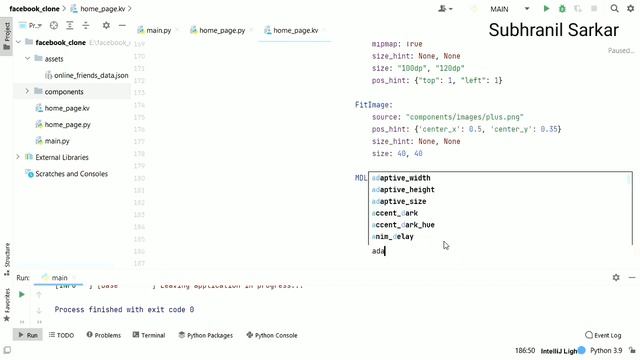Image resolution: width=640 pixels, height=360 pixels.
Task: Click IntelliJ Light theme indicator in status bar
Action: pyautogui.click(x=559, y=351)
